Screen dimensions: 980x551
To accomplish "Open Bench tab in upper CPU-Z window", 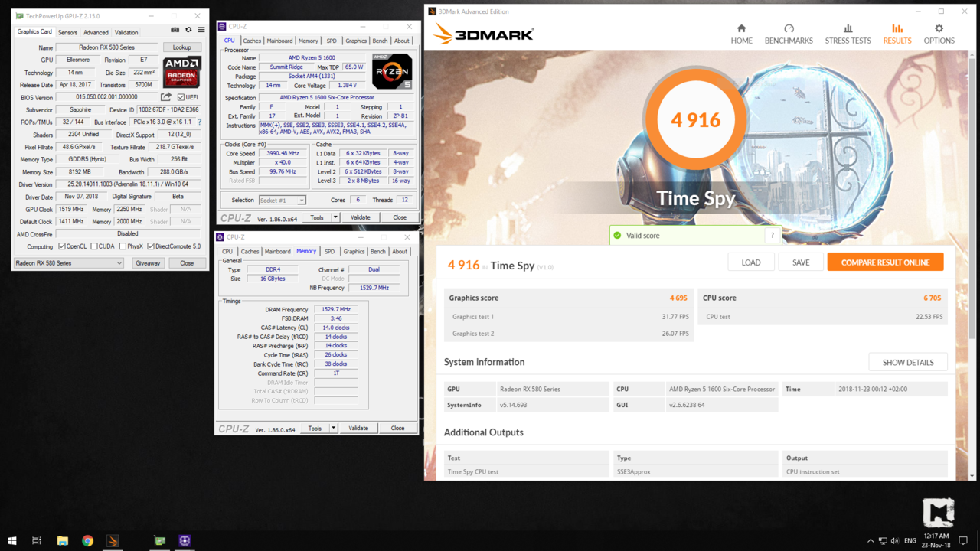I will tap(380, 41).
